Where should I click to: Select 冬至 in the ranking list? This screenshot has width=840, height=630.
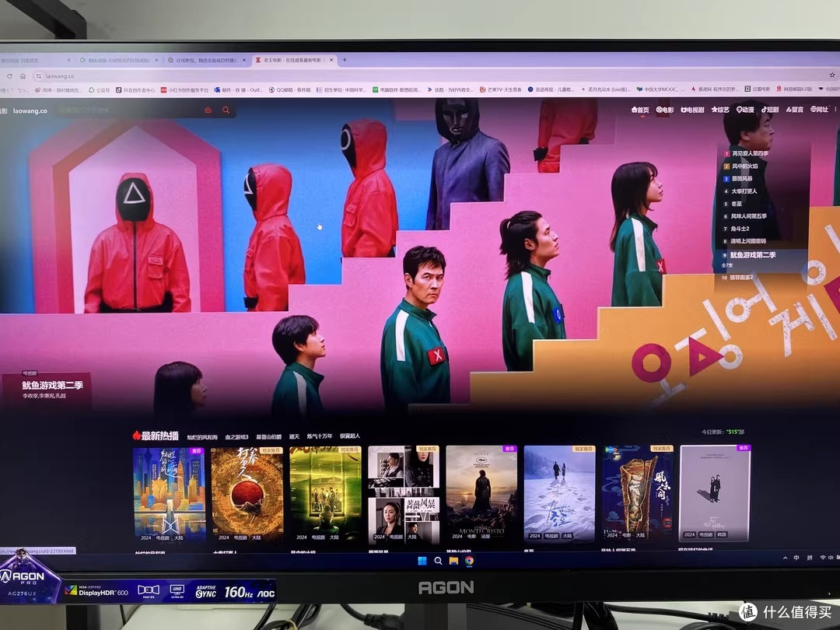737,204
